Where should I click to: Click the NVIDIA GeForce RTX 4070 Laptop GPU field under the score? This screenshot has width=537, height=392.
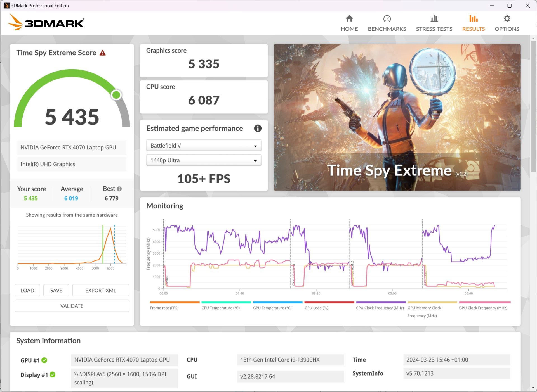tap(72, 148)
